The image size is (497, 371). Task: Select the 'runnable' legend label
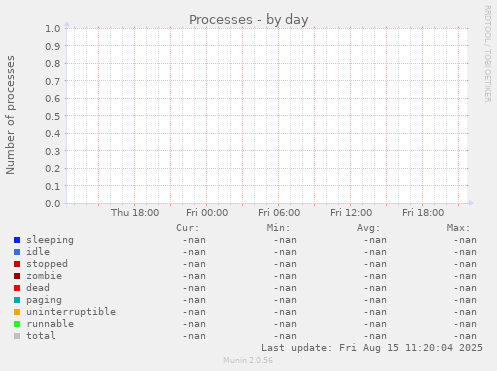(50, 324)
